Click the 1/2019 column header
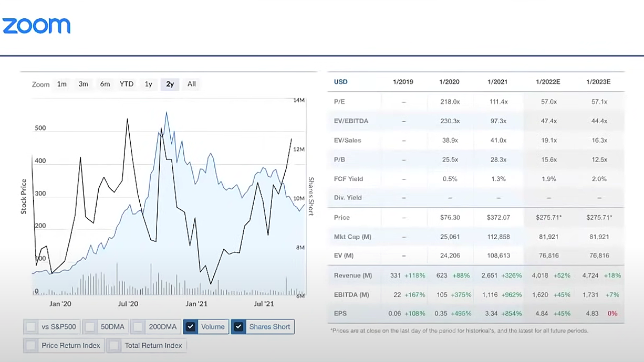Screen dimensions: 644x362 (x=403, y=82)
